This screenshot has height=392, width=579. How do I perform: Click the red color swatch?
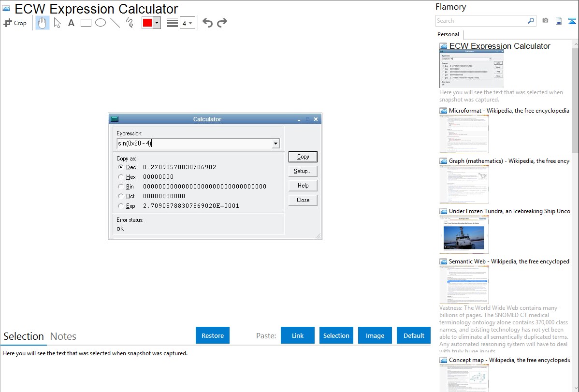(x=147, y=23)
